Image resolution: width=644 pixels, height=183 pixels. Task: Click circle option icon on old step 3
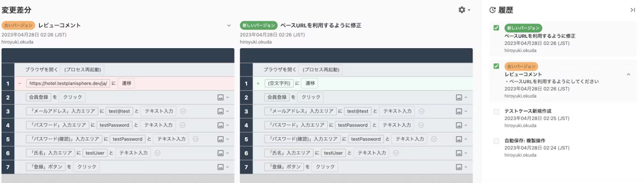(x=183, y=111)
